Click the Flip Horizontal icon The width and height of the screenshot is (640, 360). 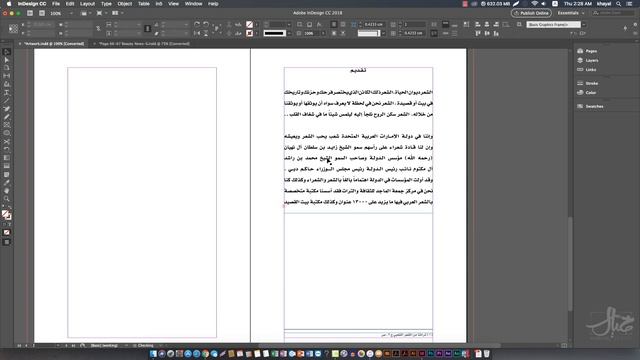point(197,33)
